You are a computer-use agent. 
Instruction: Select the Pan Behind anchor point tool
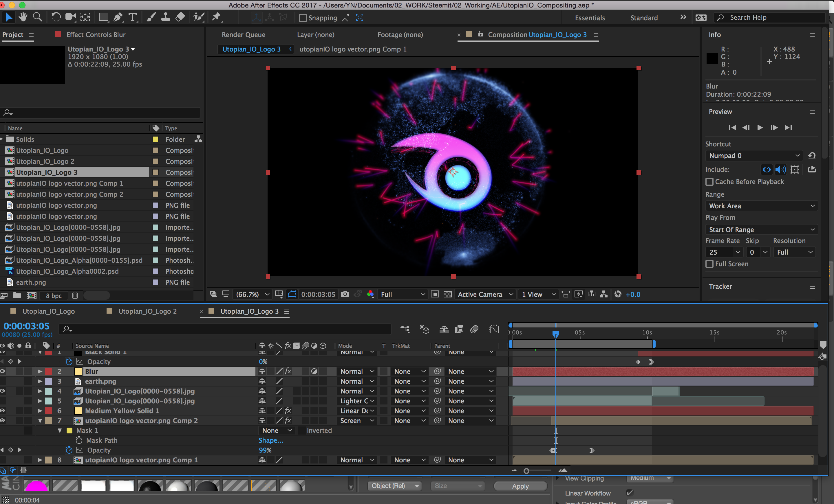[85, 17]
